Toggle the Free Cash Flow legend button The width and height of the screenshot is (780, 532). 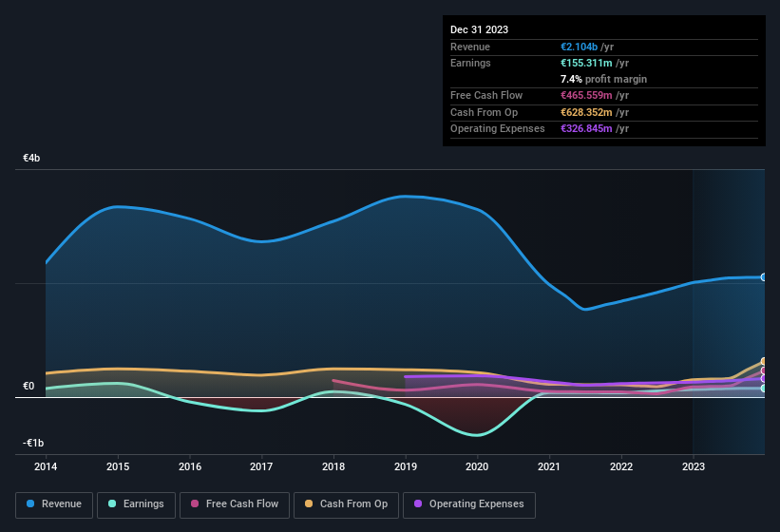pos(235,504)
